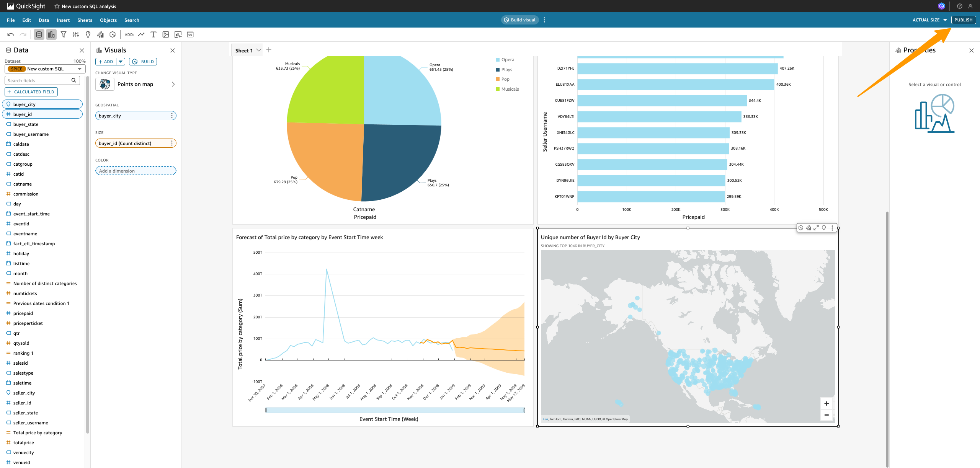Image resolution: width=980 pixels, height=468 pixels.
Task: Add a line chart visual
Action: point(141,34)
